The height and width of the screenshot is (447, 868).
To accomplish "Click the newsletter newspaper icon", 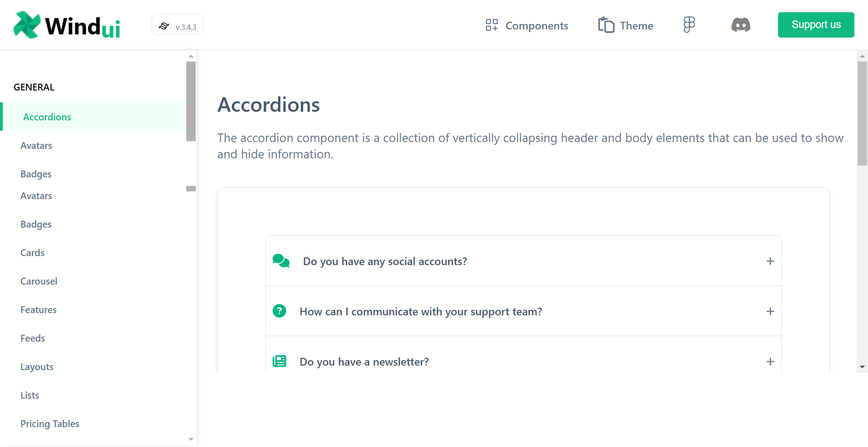I will click(x=279, y=361).
